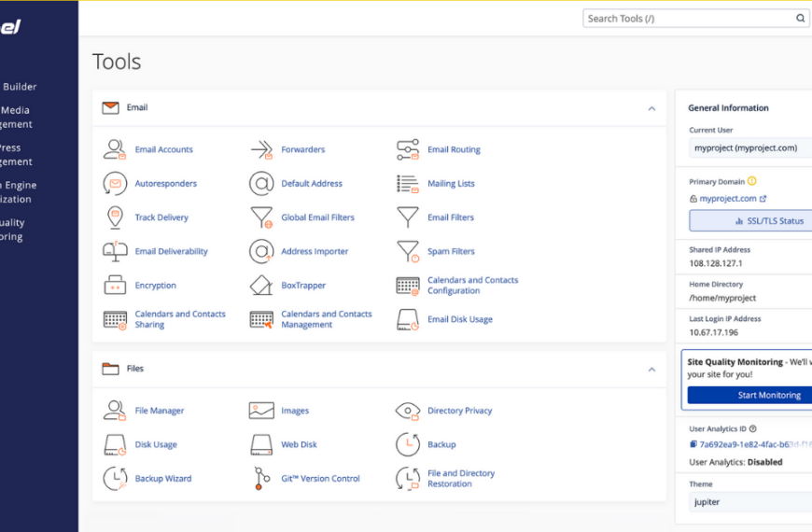Click the Global Email Filters funnel icon
This screenshot has height=532, width=812.
[261, 217]
